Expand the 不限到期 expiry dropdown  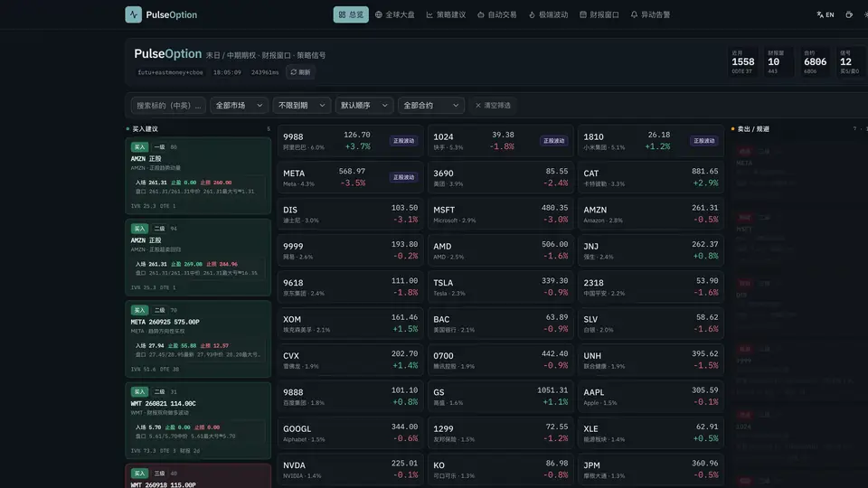pyautogui.click(x=302, y=105)
